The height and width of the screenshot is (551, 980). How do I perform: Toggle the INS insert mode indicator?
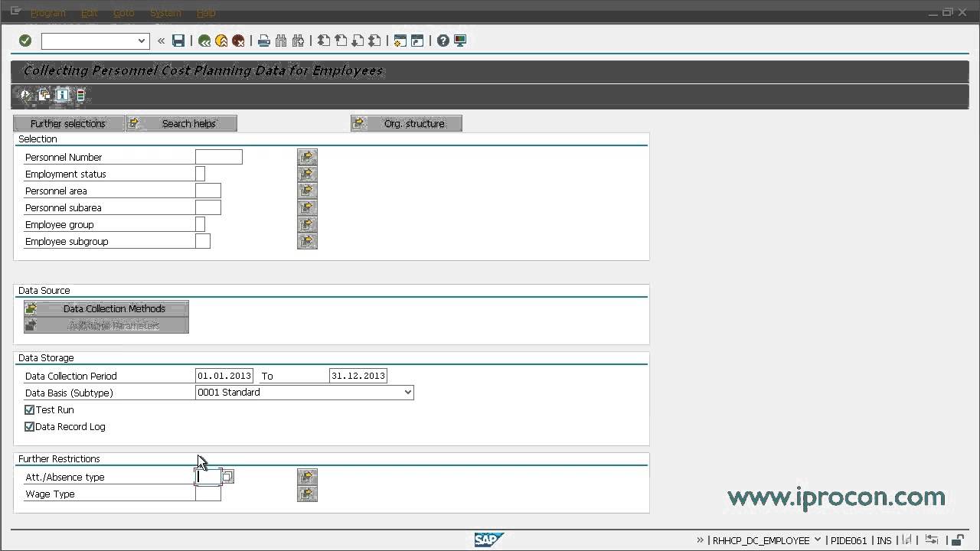click(x=884, y=540)
